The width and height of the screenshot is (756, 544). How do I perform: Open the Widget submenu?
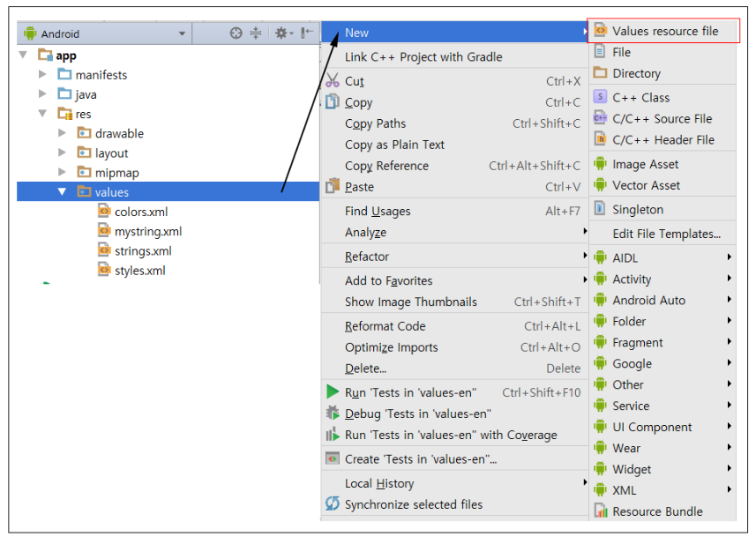(x=662, y=469)
